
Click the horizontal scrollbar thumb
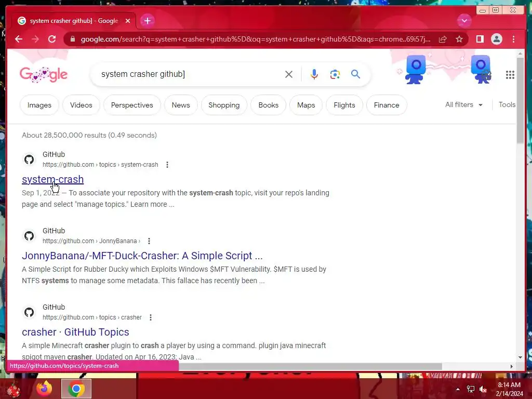[311, 366]
